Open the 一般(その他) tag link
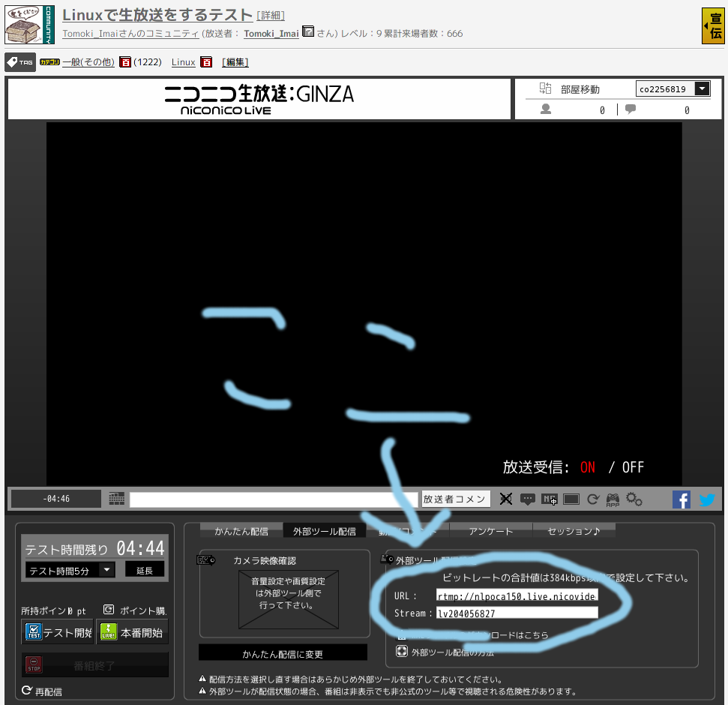Screen dimensions: 728x705 click(88, 61)
